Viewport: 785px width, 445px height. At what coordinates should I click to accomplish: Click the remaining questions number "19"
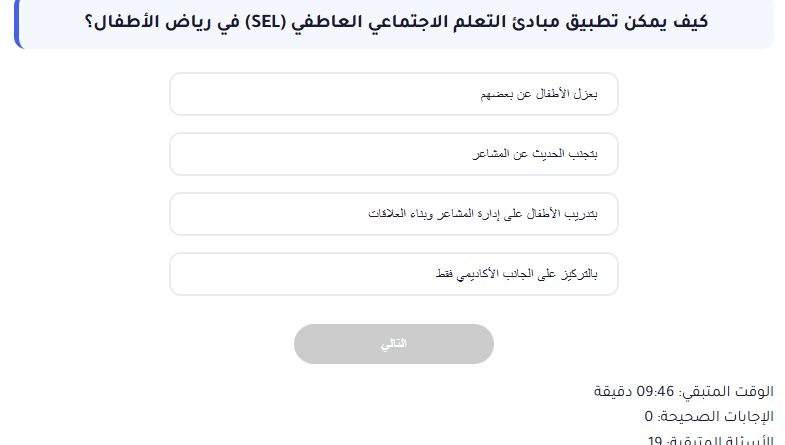655,440
